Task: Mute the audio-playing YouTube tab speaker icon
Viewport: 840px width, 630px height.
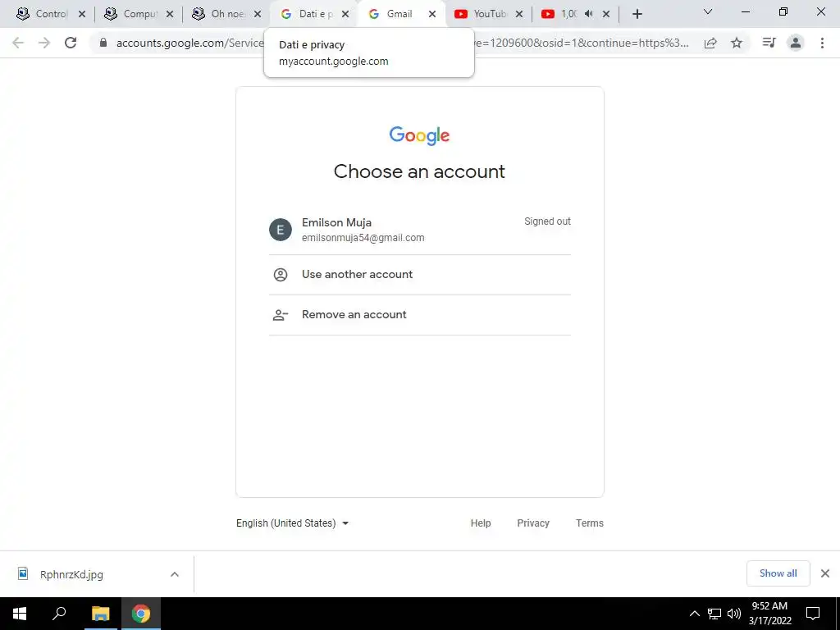Action: coord(588,14)
